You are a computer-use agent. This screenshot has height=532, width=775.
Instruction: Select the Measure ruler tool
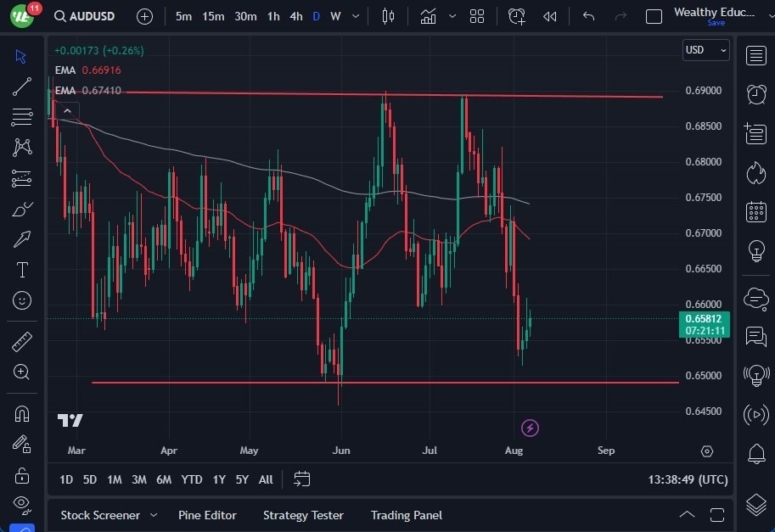21,341
